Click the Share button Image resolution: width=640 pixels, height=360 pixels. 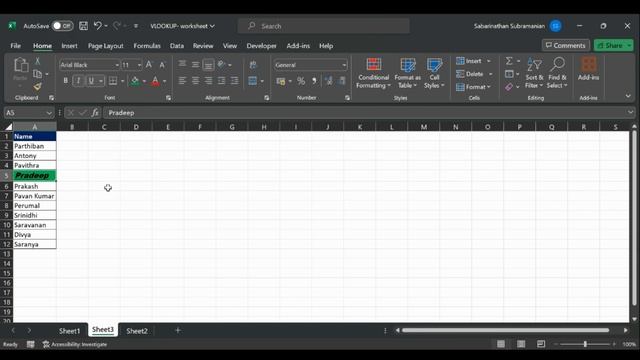613,45
